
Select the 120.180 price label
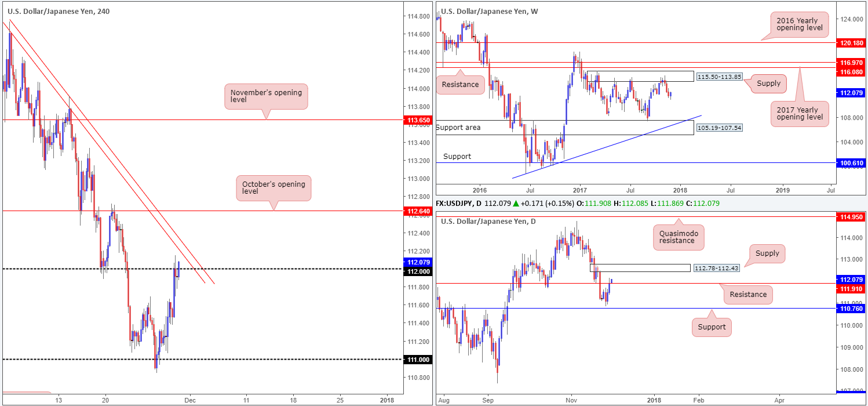coord(852,43)
